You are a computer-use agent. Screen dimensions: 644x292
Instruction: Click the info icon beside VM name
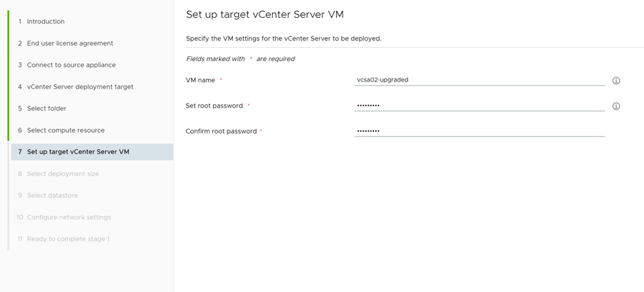[x=616, y=80]
